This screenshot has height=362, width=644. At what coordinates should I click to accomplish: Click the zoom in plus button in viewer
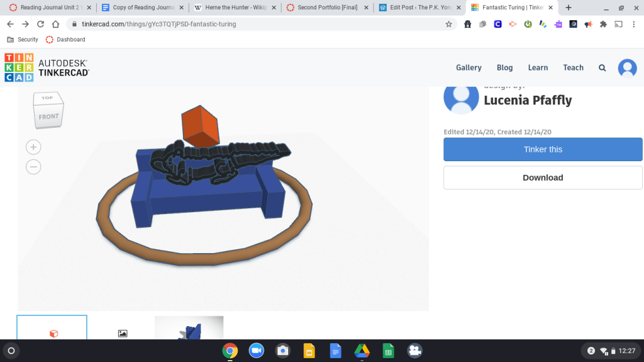33,147
